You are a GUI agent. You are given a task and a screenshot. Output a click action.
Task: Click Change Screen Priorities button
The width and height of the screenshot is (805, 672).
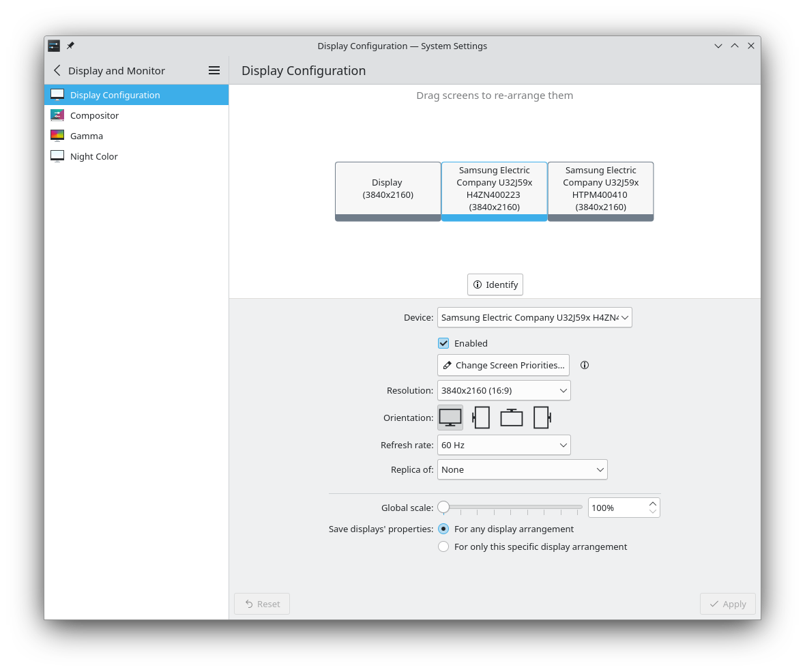(x=503, y=365)
